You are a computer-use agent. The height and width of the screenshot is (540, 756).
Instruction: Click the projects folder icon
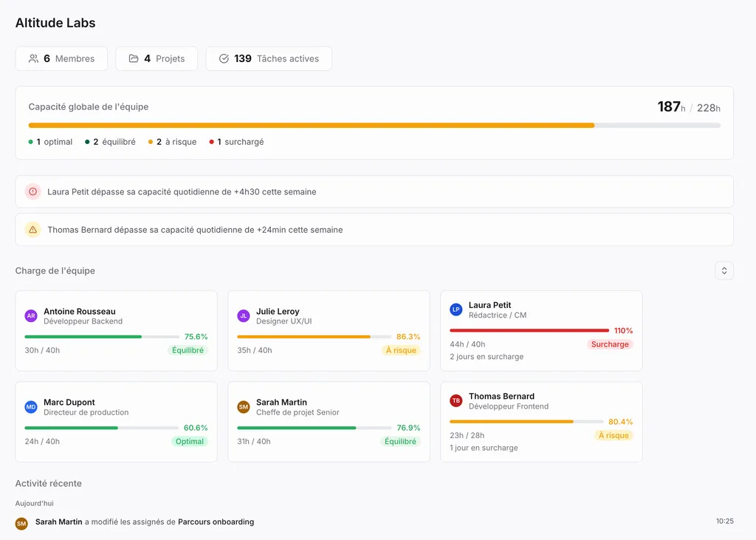pyautogui.click(x=134, y=58)
